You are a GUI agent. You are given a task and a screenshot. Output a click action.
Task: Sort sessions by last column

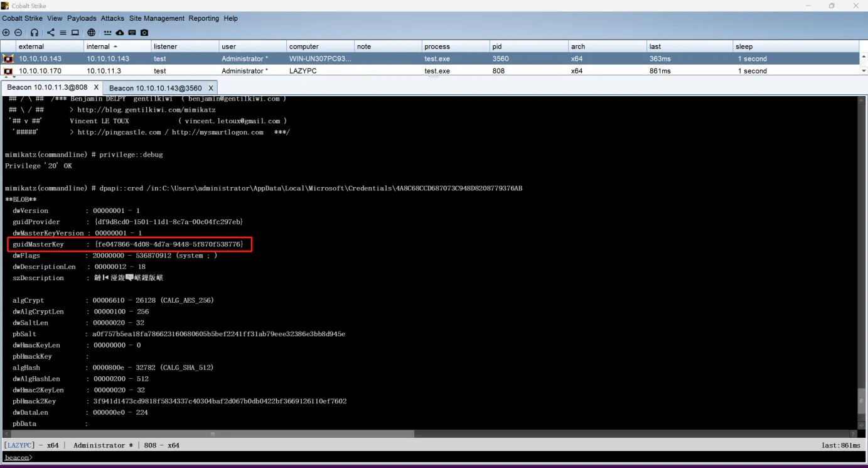(690, 46)
